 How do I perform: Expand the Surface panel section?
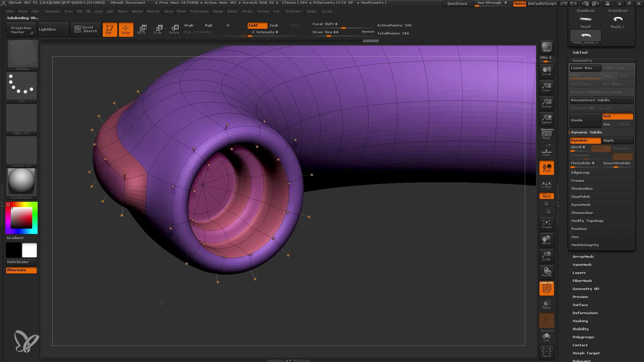pos(580,305)
